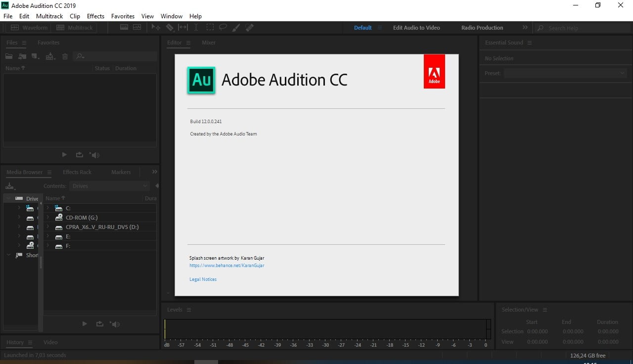Open the Editor panel menu icon
633x364 pixels.
(188, 43)
